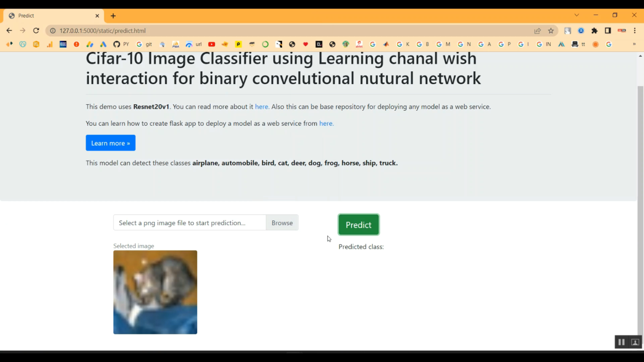Open the Google 'P' bookmark
644x362 pixels.
[505, 44]
